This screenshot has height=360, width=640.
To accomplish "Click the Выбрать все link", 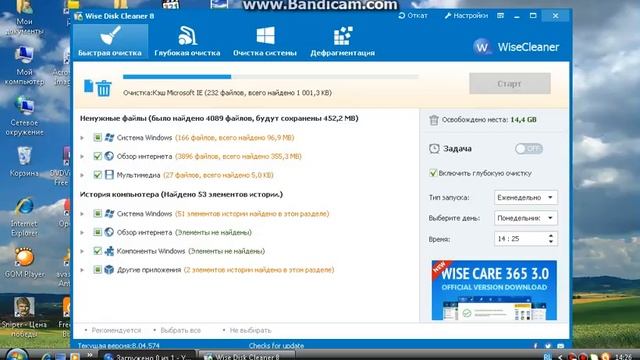I will coord(180,330).
